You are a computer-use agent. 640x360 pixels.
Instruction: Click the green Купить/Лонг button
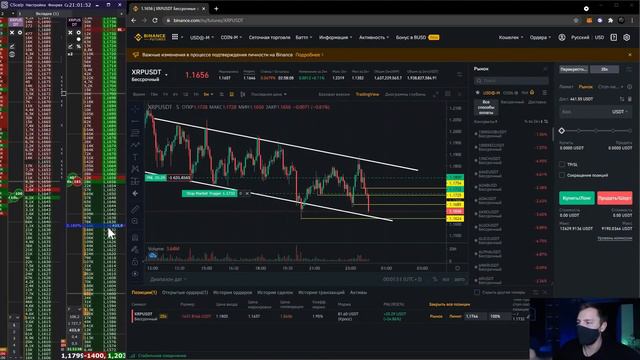[577, 198]
